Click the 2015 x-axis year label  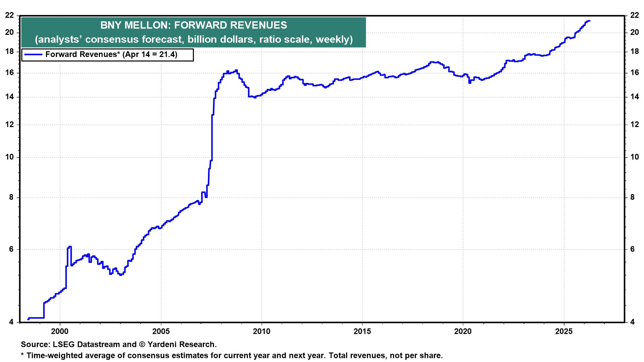click(x=362, y=331)
